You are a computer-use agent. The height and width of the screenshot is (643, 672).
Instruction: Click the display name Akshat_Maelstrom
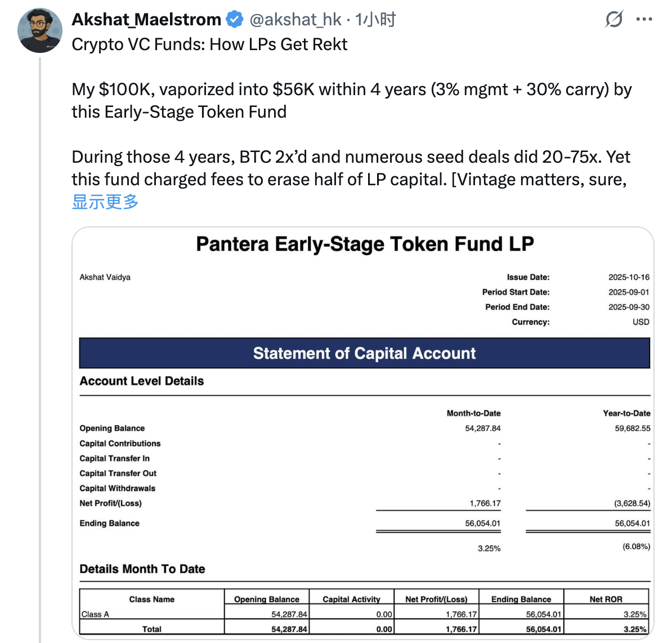(146, 19)
